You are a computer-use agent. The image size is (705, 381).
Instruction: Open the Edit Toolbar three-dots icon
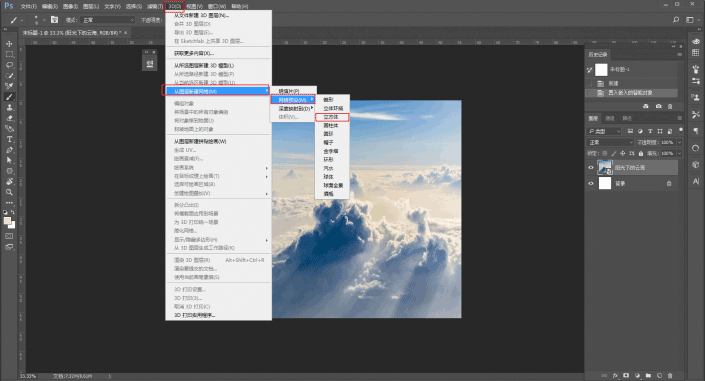click(9, 203)
